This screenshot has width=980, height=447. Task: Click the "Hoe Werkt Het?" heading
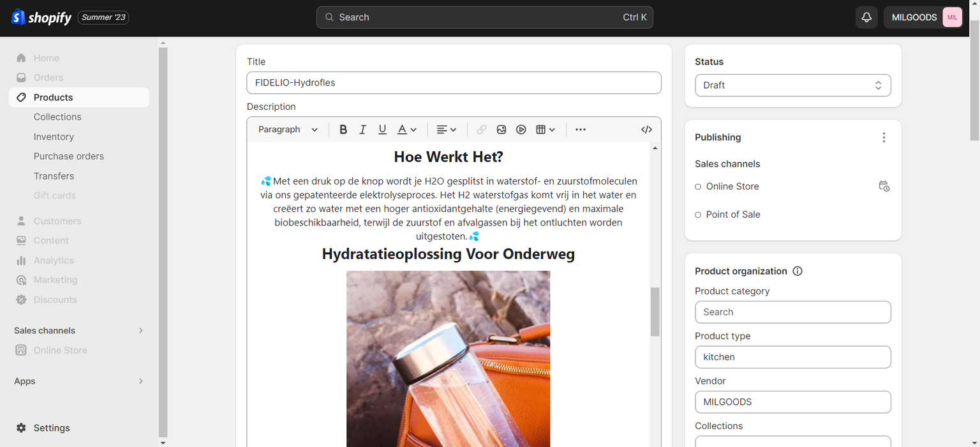pyautogui.click(x=449, y=157)
